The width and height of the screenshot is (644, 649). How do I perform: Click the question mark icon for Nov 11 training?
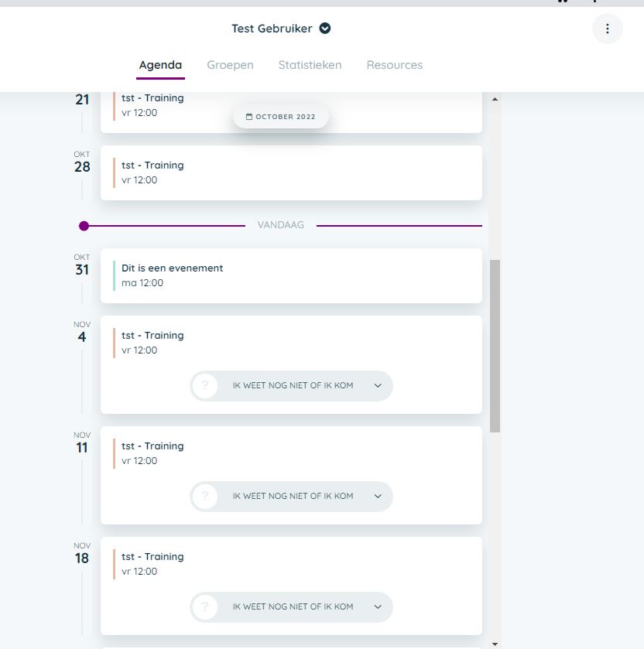click(x=205, y=496)
